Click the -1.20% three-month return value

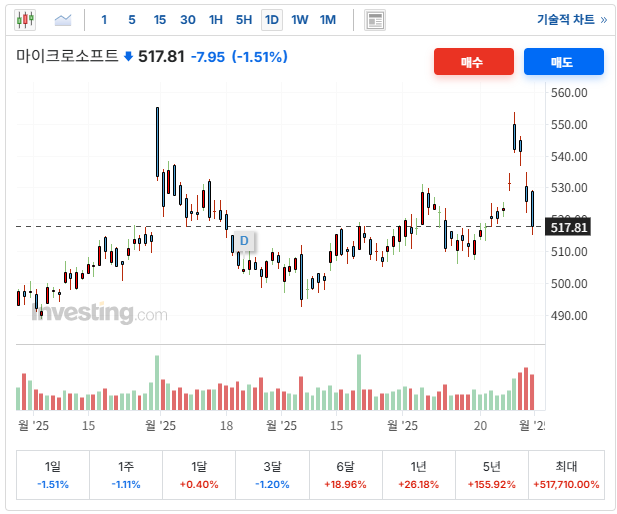(x=272, y=484)
